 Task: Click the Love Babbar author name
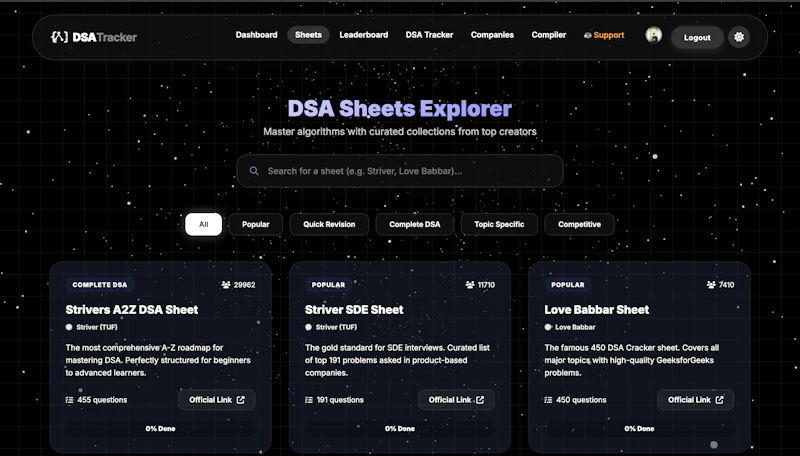coord(575,327)
